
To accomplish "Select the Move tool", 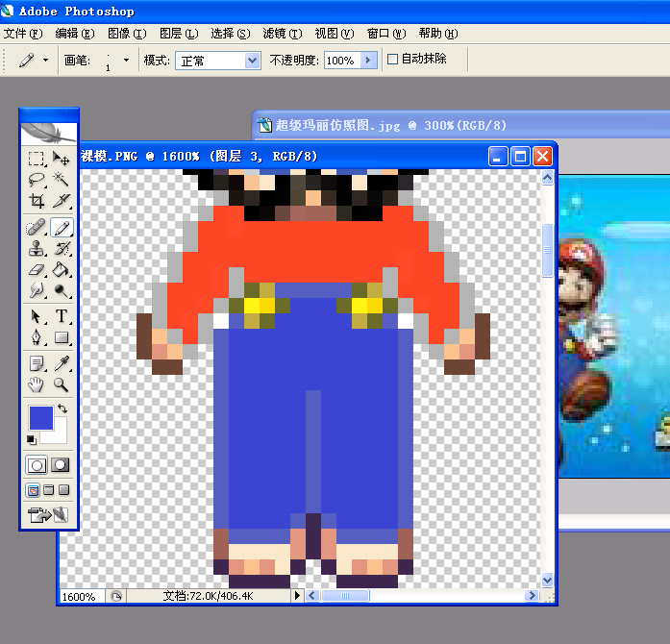I will pos(62,159).
